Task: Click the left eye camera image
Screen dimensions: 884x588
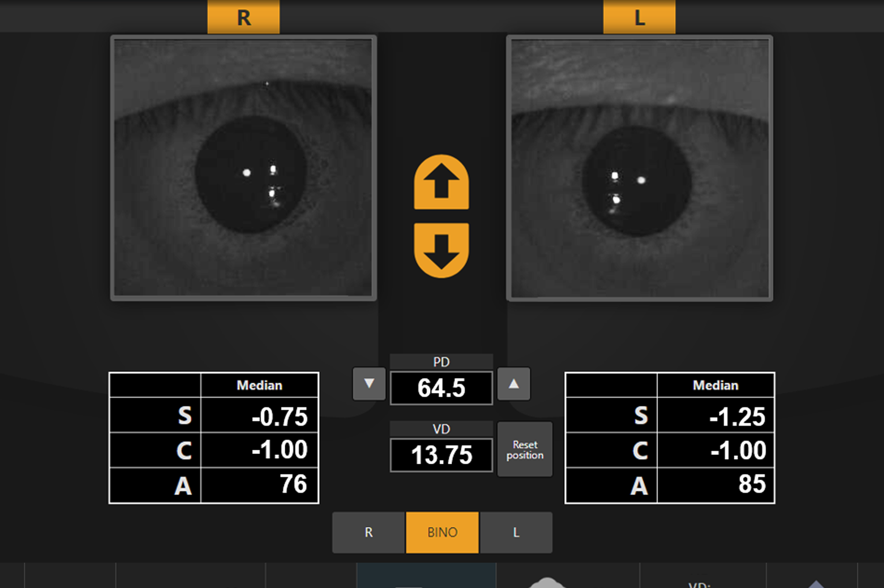Action: point(639,168)
